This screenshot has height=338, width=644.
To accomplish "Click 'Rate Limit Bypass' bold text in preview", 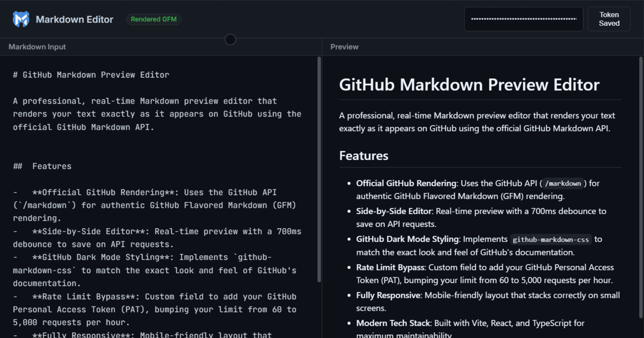I will (x=390, y=267).
